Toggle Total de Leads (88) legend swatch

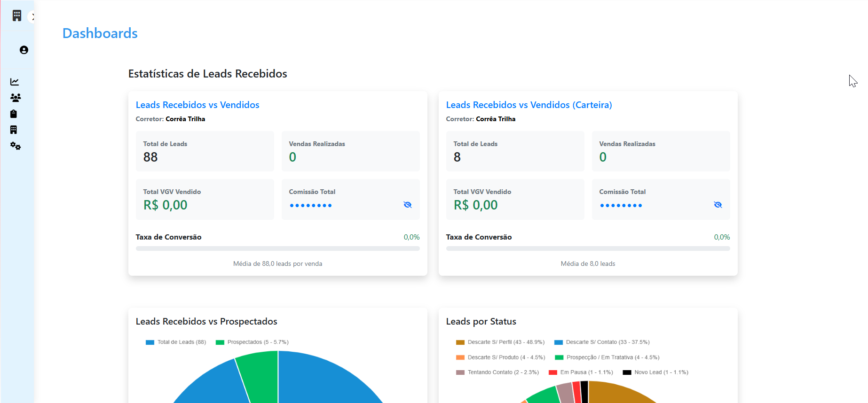point(150,342)
